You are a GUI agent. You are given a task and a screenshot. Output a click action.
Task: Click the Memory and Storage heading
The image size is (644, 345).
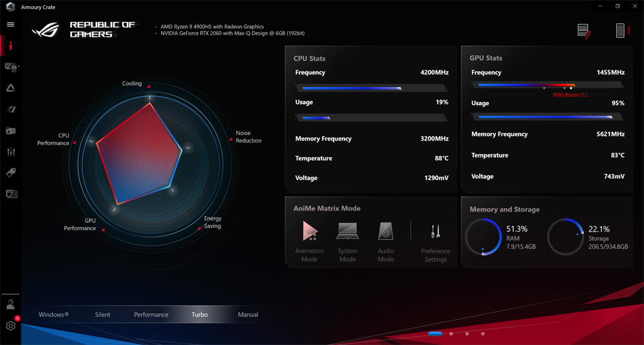(x=504, y=210)
